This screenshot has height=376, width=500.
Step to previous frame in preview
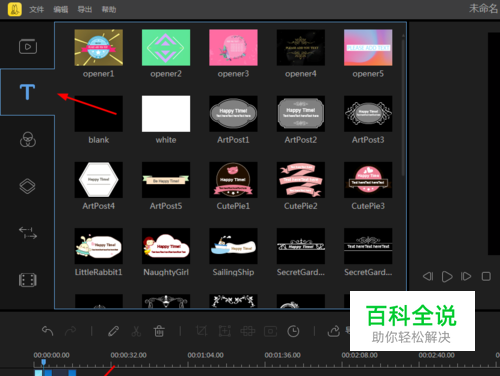[x=428, y=276]
